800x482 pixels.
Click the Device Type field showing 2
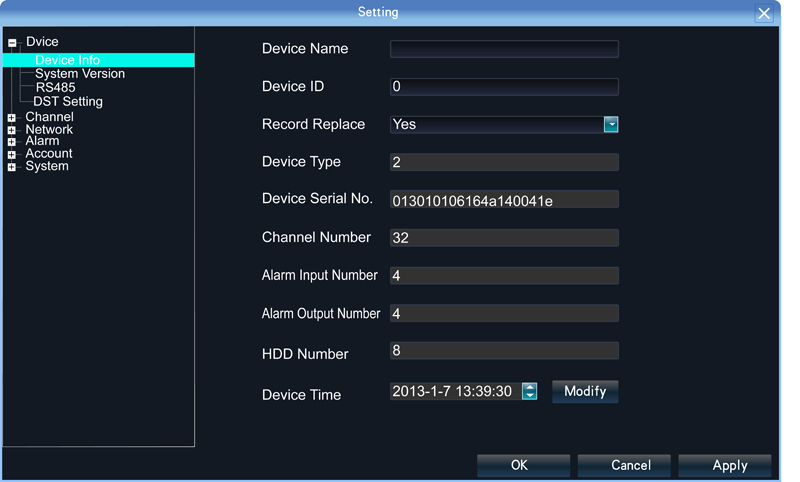504,162
